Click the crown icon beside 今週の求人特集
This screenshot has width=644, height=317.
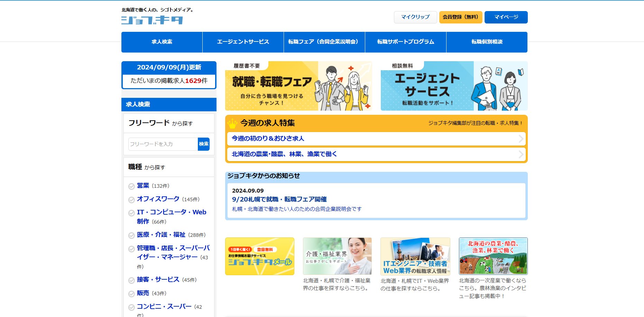point(232,123)
